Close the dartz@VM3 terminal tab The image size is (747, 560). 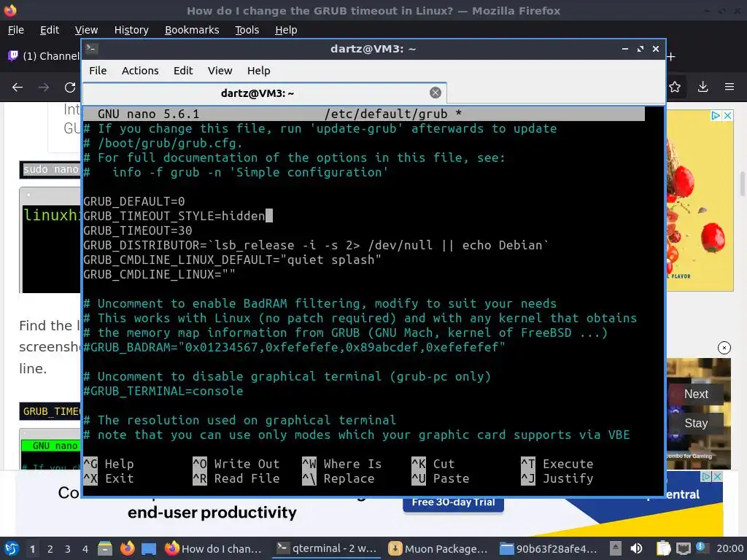click(435, 93)
